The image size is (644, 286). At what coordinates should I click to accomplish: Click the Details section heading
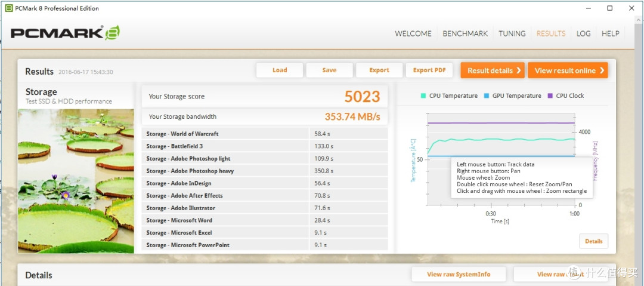(39, 275)
